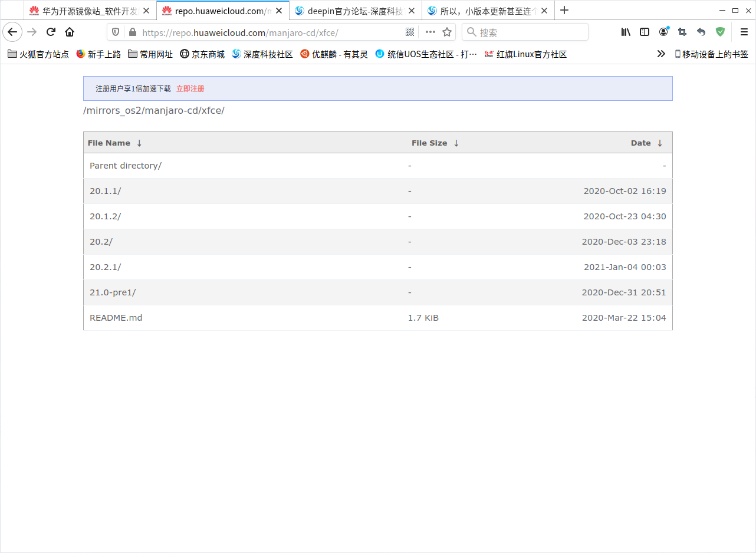This screenshot has width=756, height=553.
Task: Click the date 2020-Dec-31 20:51
Action: pyautogui.click(x=624, y=292)
